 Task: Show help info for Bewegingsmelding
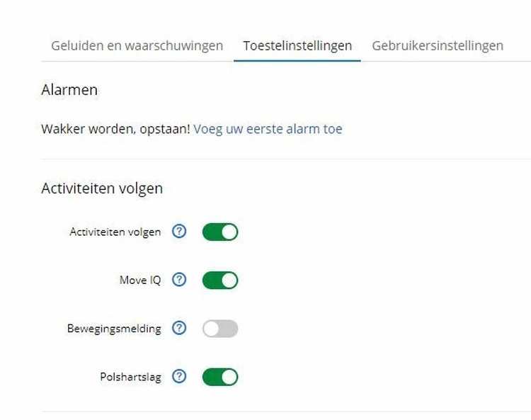(180, 328)
